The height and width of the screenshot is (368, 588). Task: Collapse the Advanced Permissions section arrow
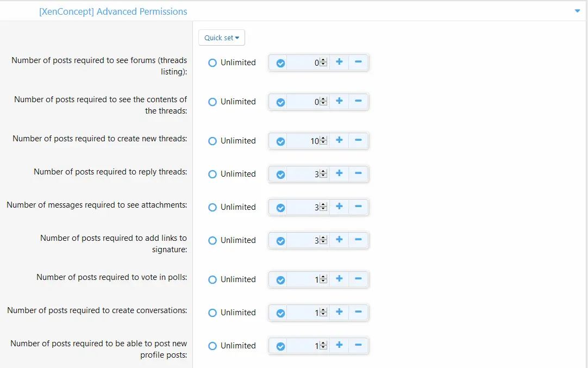pyautogui.click(x=577, y=11)
